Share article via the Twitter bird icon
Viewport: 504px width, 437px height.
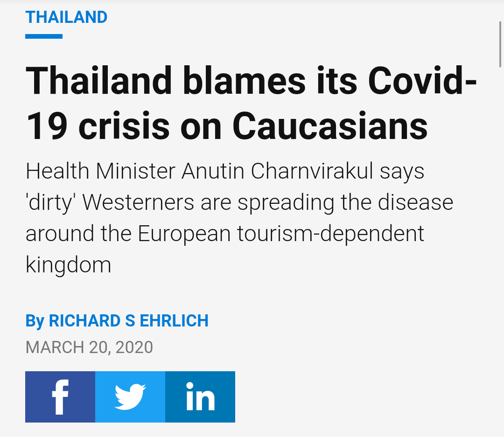[130, 397]
